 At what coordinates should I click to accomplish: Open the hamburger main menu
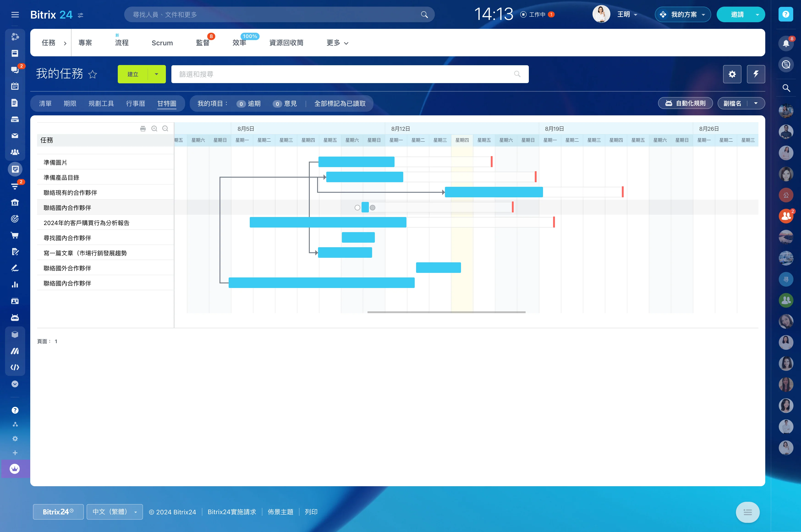pos(15,15)
